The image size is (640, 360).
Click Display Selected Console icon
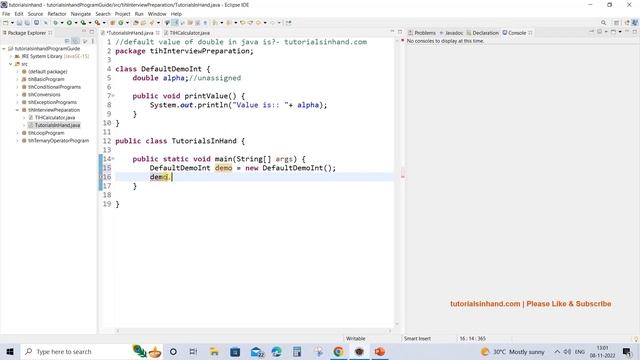(599, 32)
